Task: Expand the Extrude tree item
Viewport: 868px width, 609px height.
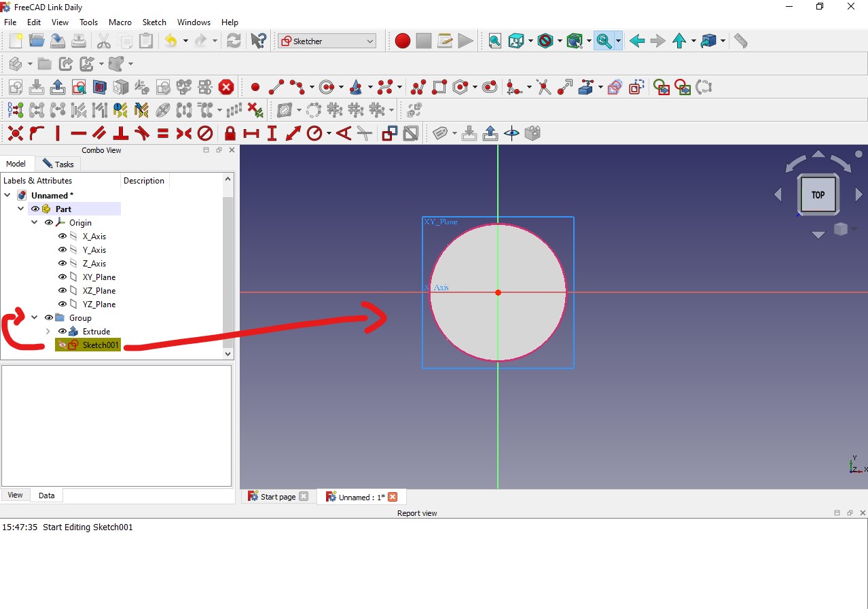Action: (47, 331)
